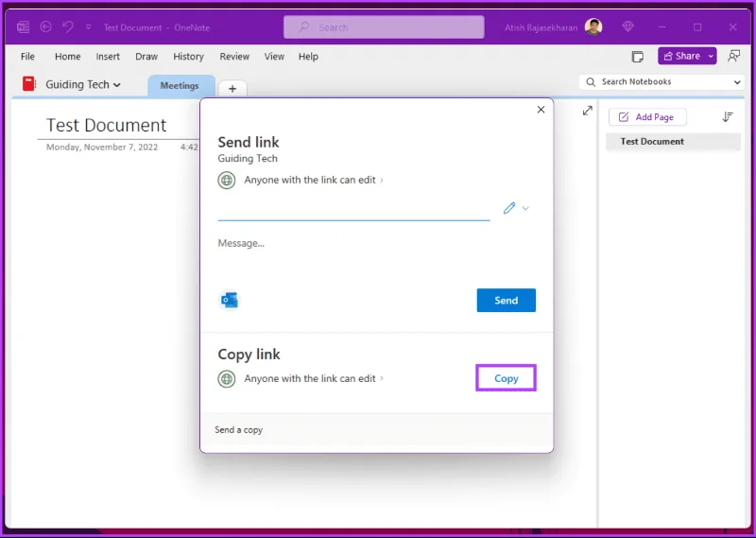Toggle full page view with expand arrows

click(587, 111)
